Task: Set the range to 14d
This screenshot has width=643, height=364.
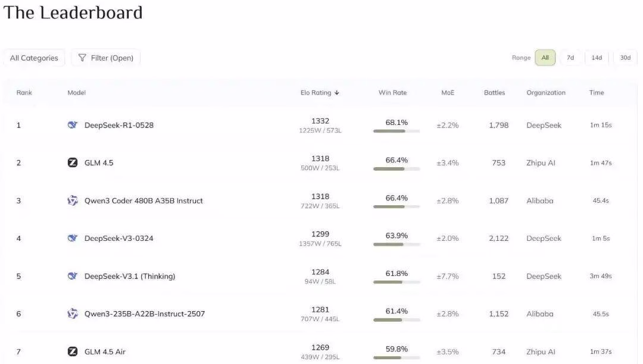Action: coord(597,58)
